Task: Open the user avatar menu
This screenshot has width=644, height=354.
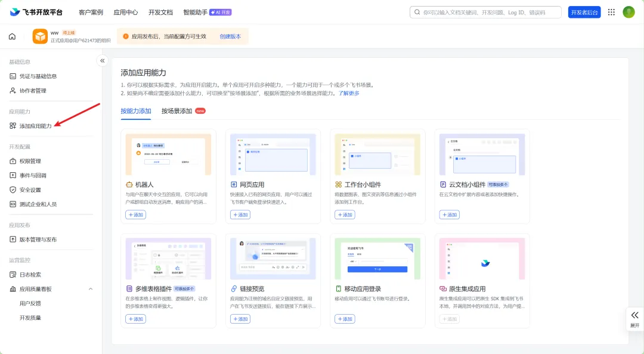Action: 628,13
